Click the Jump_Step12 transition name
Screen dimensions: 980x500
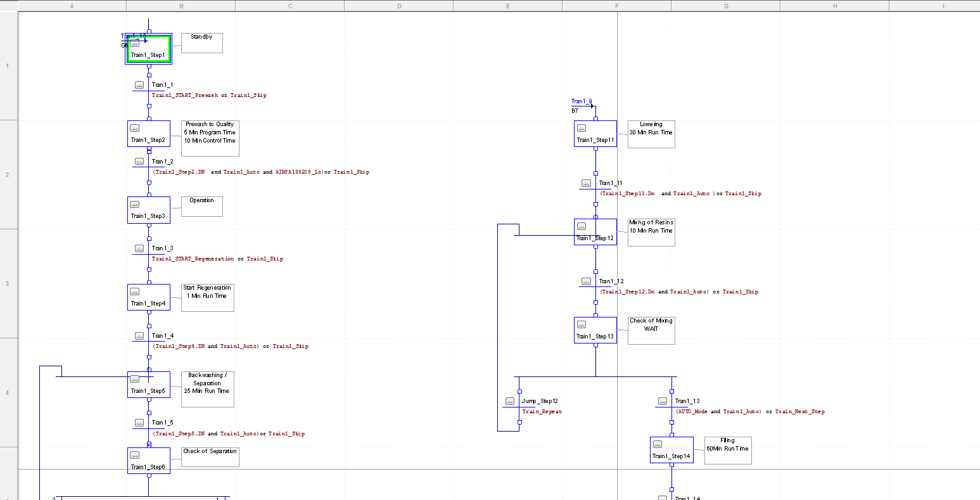pos(540,401)
